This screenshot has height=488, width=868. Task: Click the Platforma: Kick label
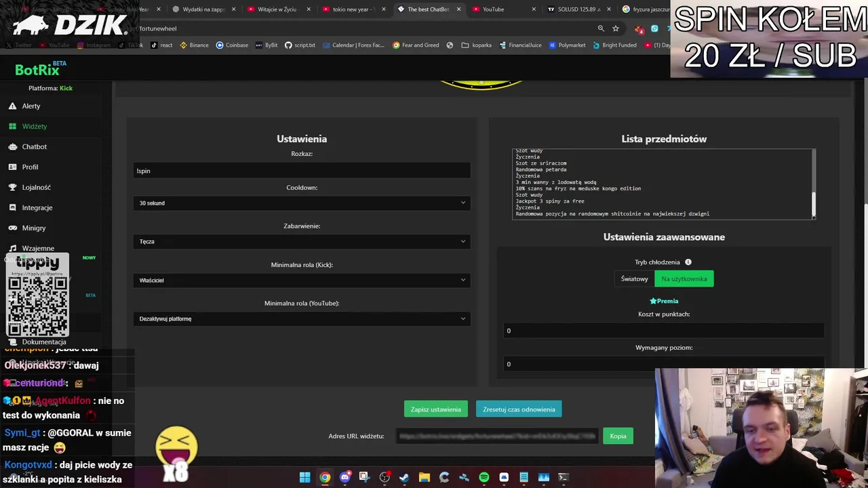[50, 88]
